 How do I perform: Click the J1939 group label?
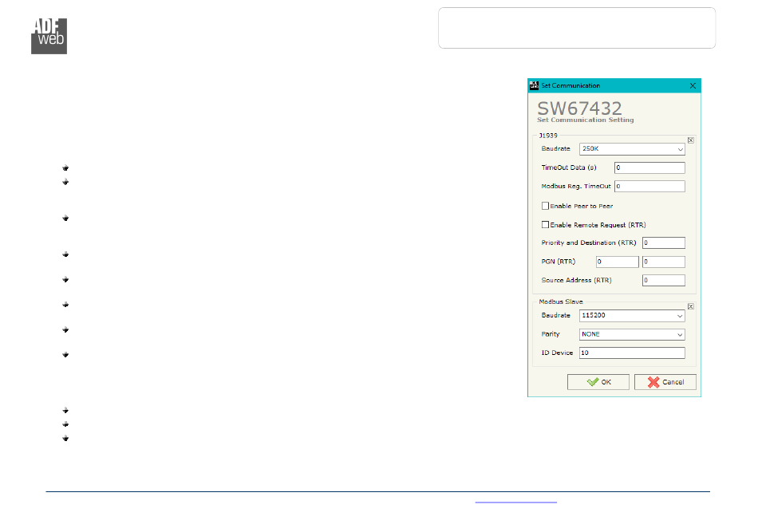pos(548,136)
